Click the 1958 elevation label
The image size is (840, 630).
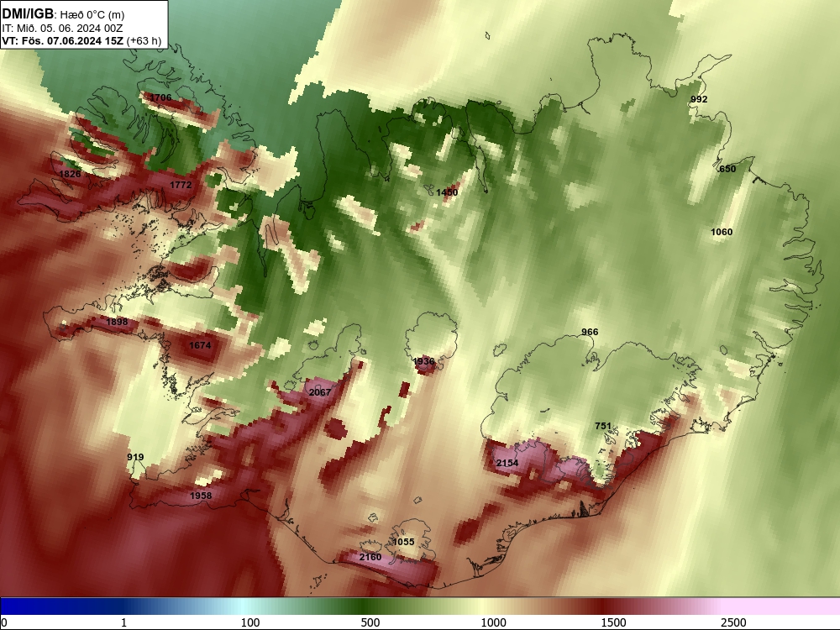(x=201, y=496)
